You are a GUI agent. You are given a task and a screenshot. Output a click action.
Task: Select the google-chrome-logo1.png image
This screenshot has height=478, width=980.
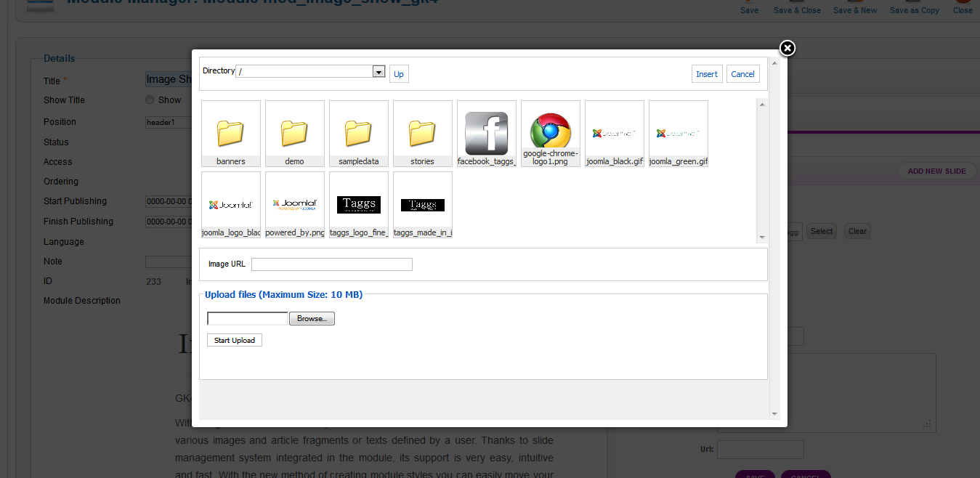[x=550, y=134]
